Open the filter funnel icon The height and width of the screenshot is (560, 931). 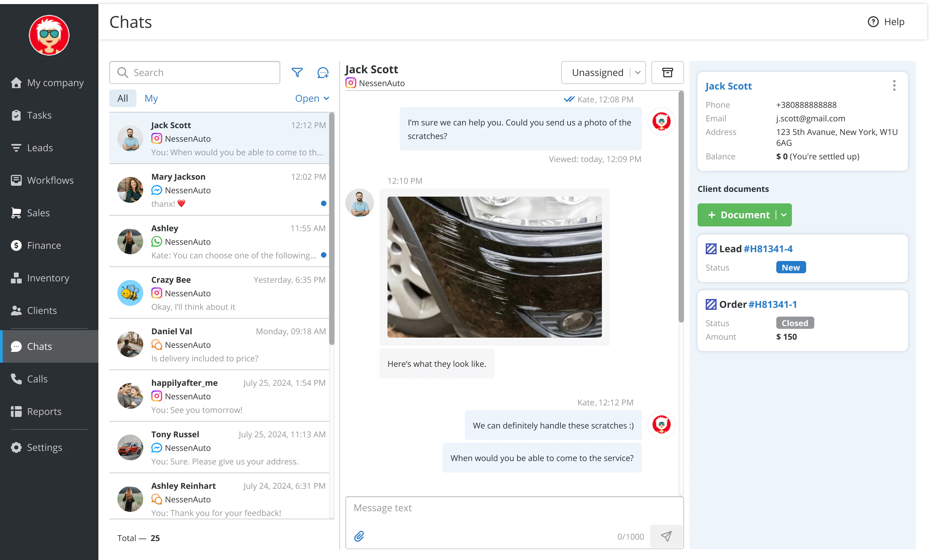pyautogui.click(x=297, y=73)
